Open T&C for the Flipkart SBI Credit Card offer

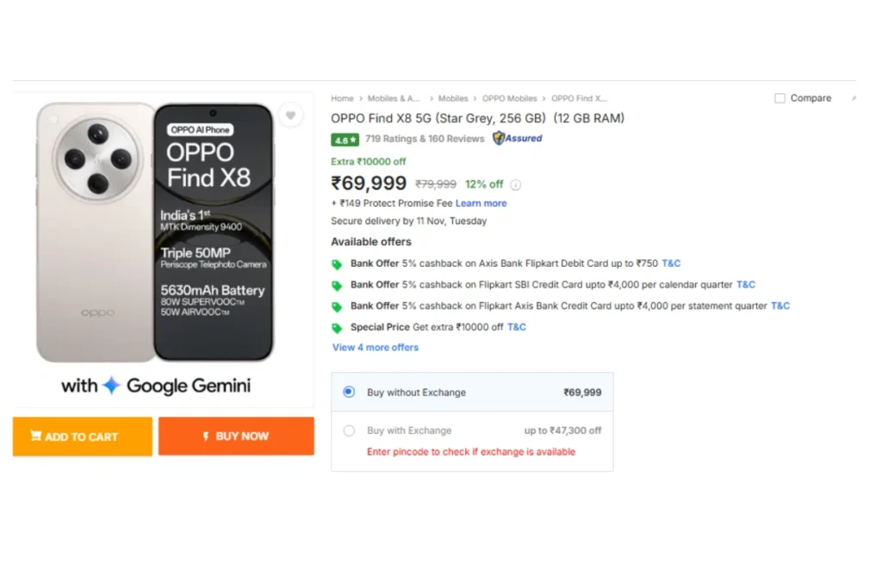[x=745, y=285]
